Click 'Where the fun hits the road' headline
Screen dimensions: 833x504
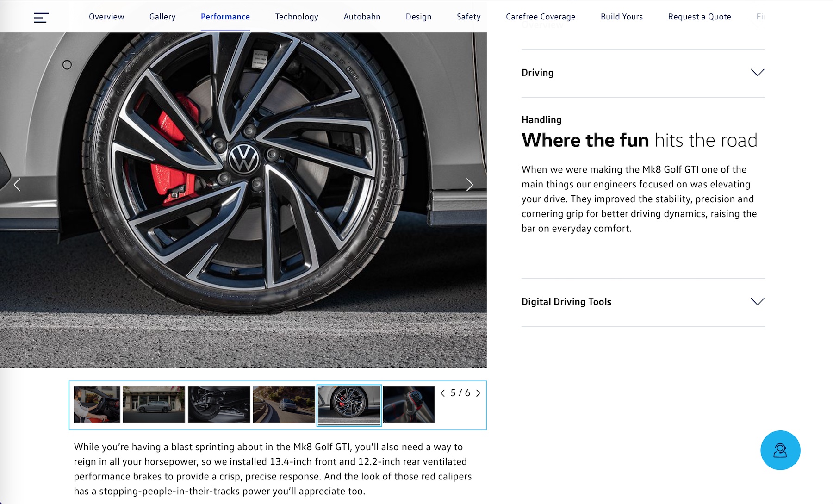[x=640, y=140]
